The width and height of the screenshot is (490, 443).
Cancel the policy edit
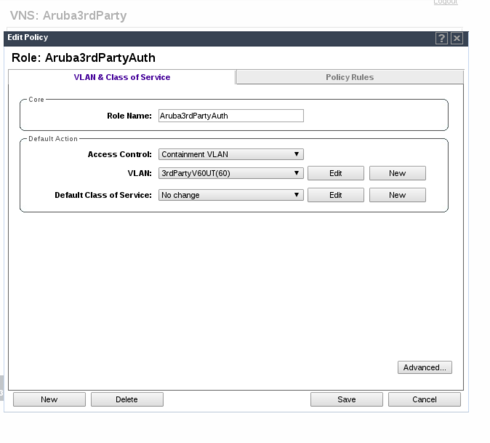424,399
